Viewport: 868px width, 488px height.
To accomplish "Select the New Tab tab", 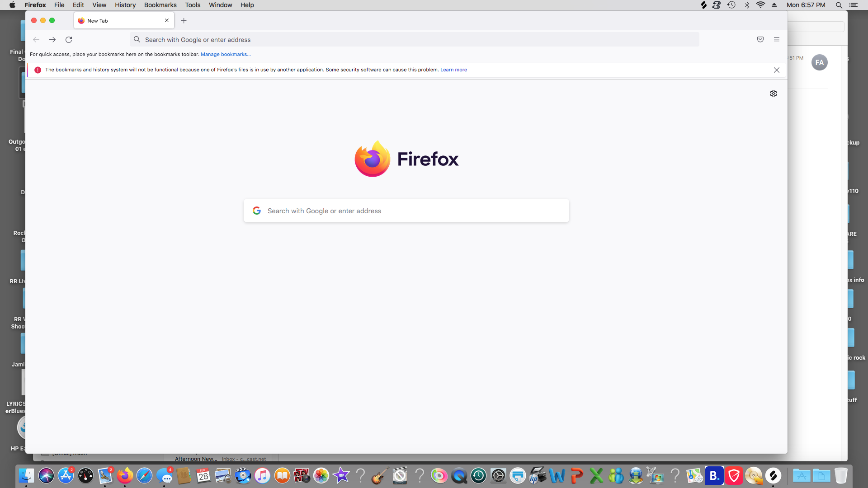I will tap(123, 21).
